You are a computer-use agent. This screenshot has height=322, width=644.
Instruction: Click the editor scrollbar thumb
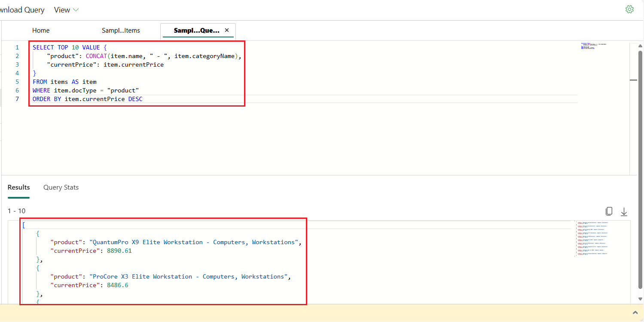pos(634,80)
